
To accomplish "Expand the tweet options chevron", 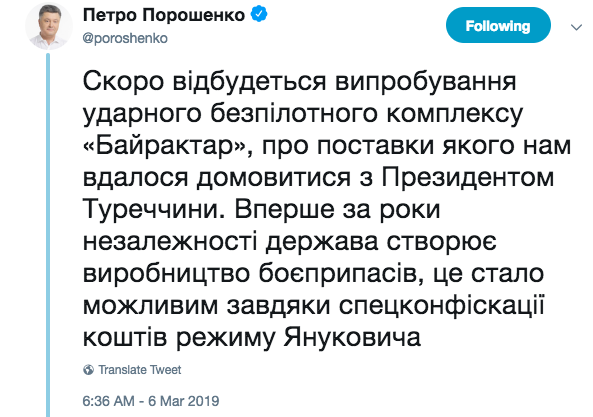I will (576, 27).
